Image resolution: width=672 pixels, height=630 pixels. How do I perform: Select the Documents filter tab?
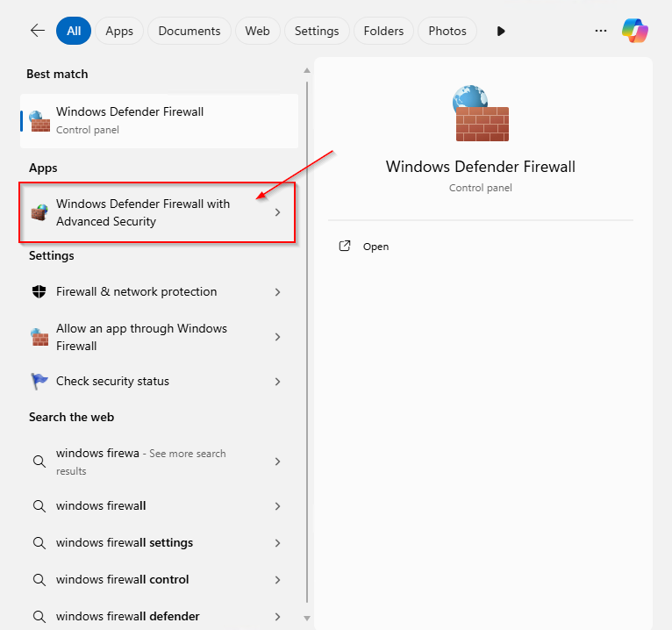(x=190, y=31)
